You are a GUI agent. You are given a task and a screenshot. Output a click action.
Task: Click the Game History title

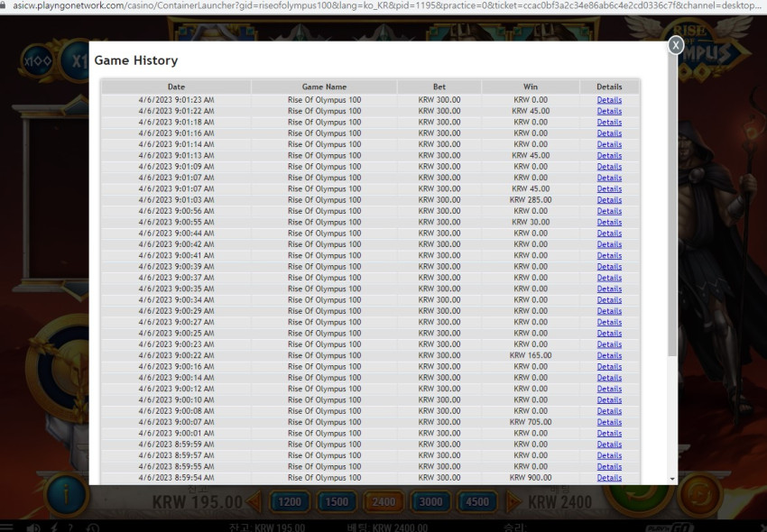(136, 60)
